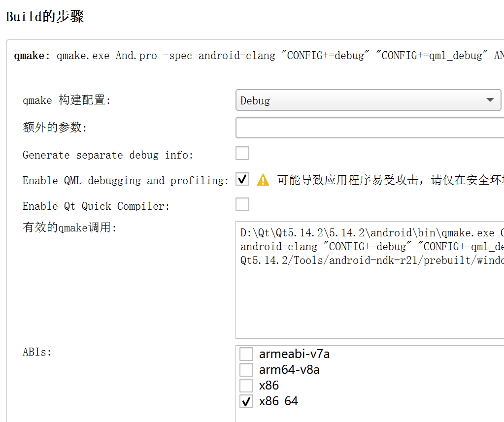Click the yellow warning triangle icon
The height and width of the screenshot is (422, 504).
pyautogui.click(x=263, y=180)
